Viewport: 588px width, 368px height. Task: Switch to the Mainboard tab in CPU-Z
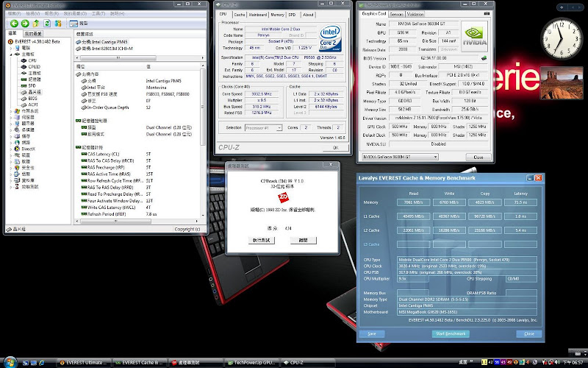[x=258, y=15]
